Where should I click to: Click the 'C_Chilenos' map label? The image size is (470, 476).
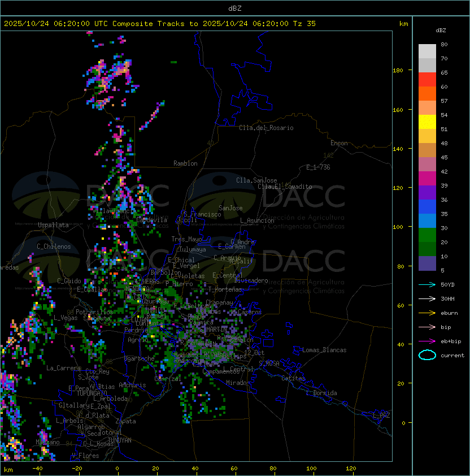pos(54,246)
